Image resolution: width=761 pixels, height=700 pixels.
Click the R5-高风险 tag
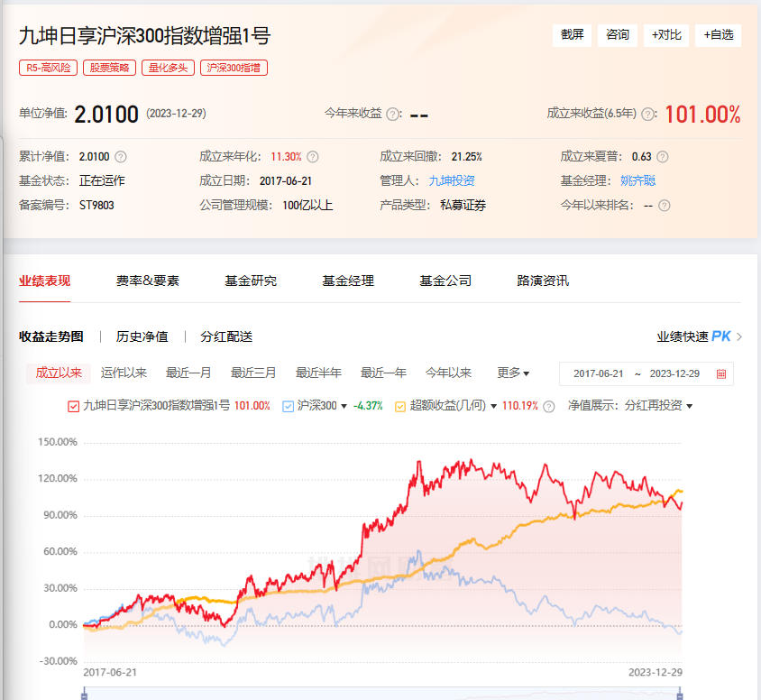[x=49, y=68]
